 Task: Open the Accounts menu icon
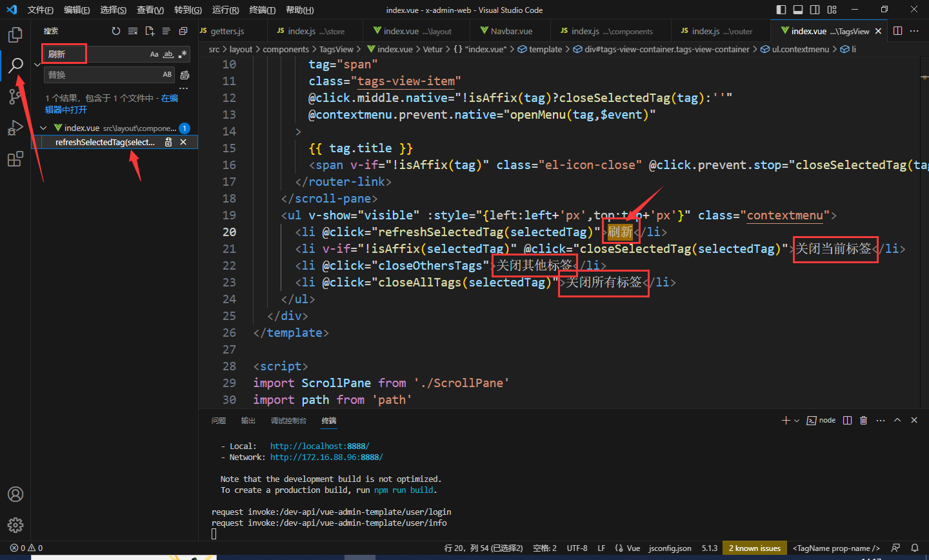15,494
